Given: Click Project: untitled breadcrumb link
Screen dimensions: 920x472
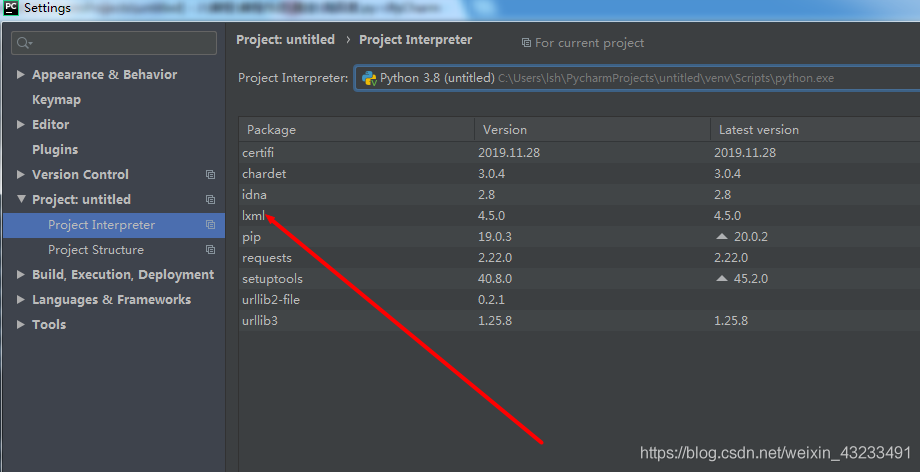Looking at the screenshot, I should tap(285, 40).
